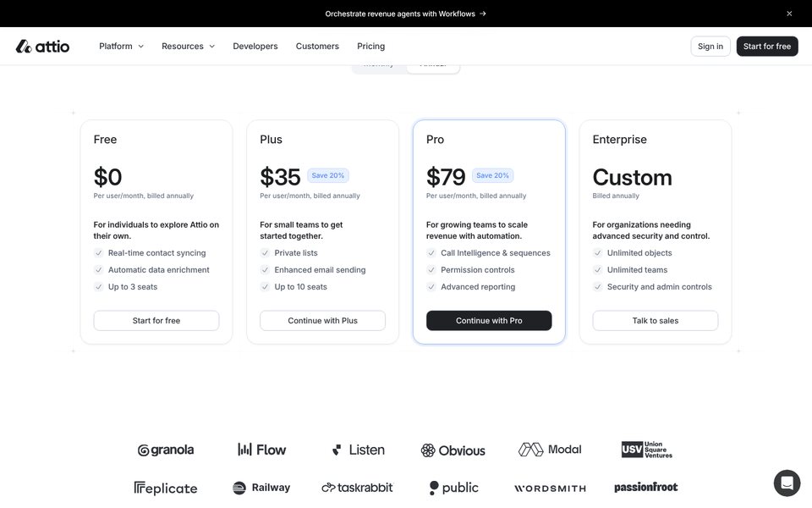
Task: Click the public logo
Action: (453, 488)
